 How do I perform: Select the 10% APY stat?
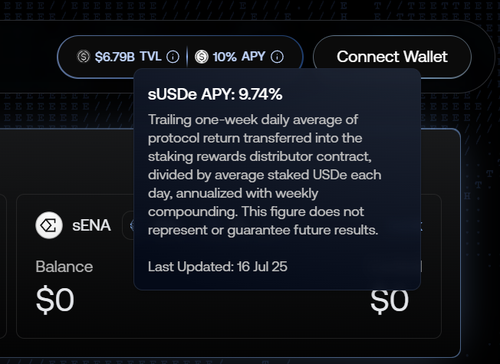pos(239,57)
